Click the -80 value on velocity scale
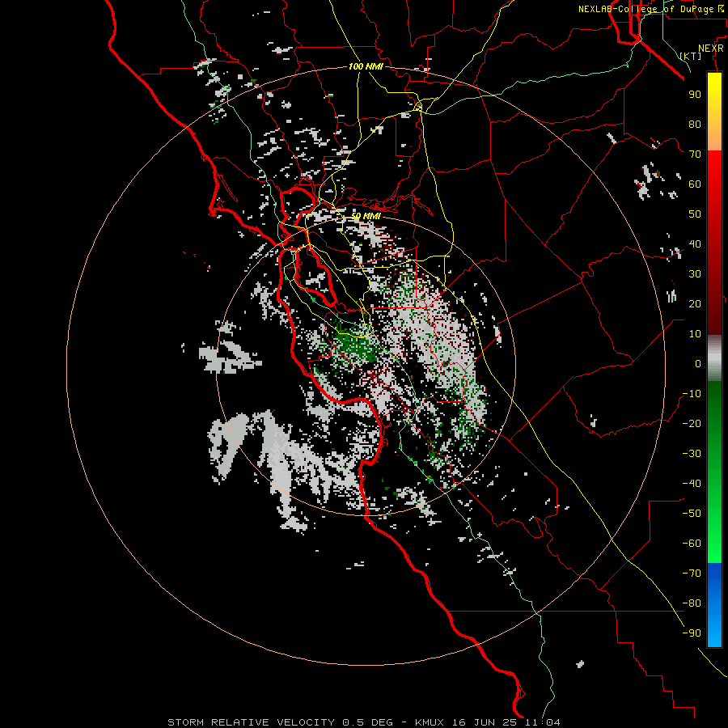The image size is (728, 728). point(692,603)
